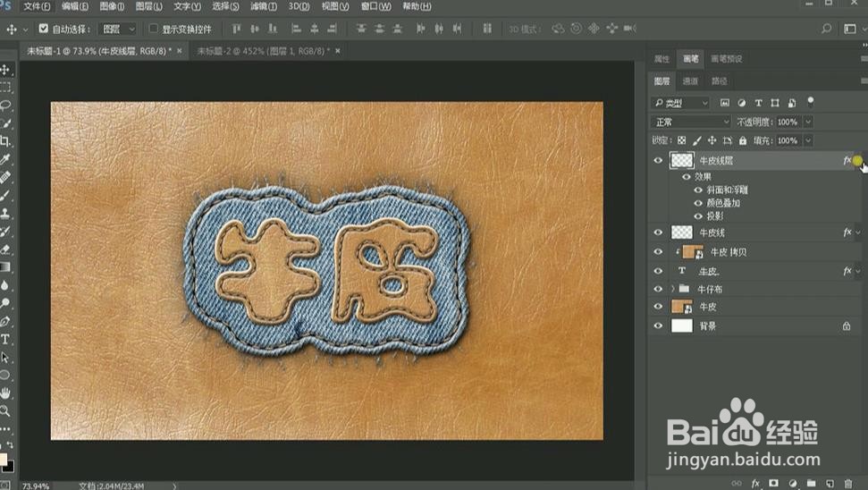868x490 pixels.
Task: Toggle lock transparent pixels
Action: tap(681, 140)
